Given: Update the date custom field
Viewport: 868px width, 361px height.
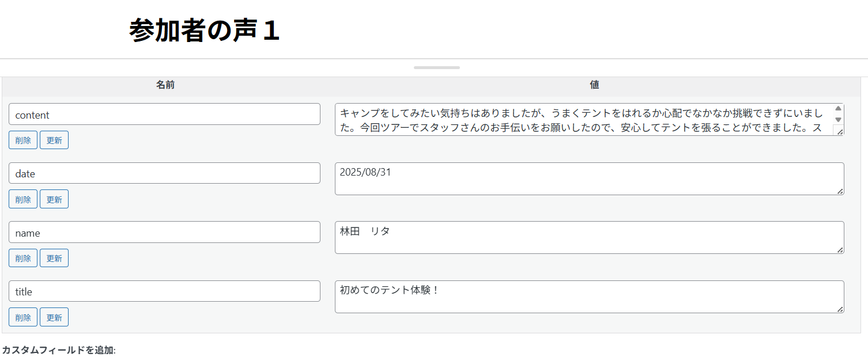Looking at the screenshot, I should [54, 199].
